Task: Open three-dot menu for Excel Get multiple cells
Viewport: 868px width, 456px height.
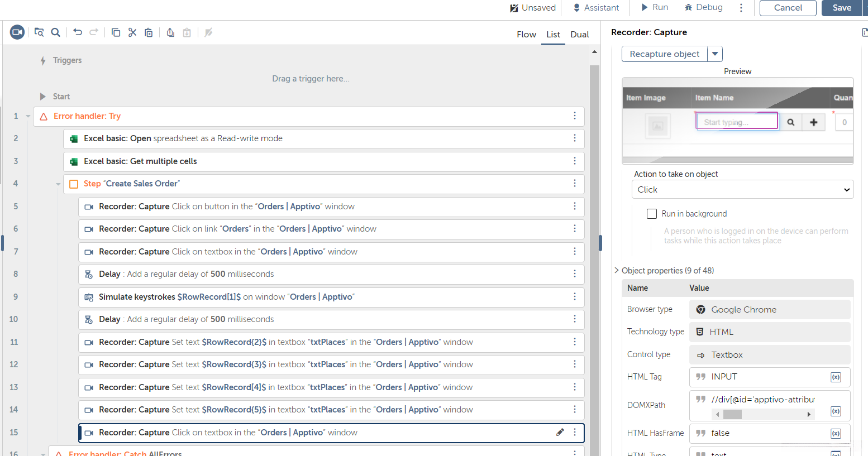Action: point(574,161)
